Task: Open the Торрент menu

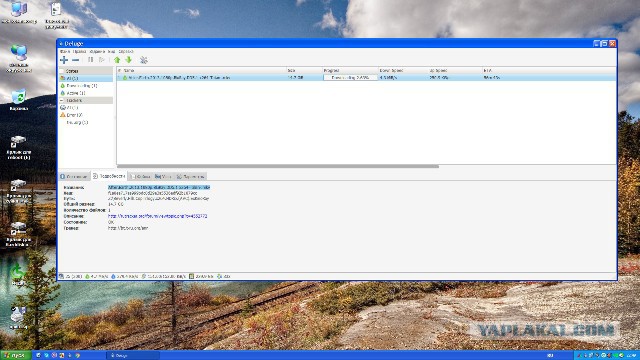Action: pos(97,51)
